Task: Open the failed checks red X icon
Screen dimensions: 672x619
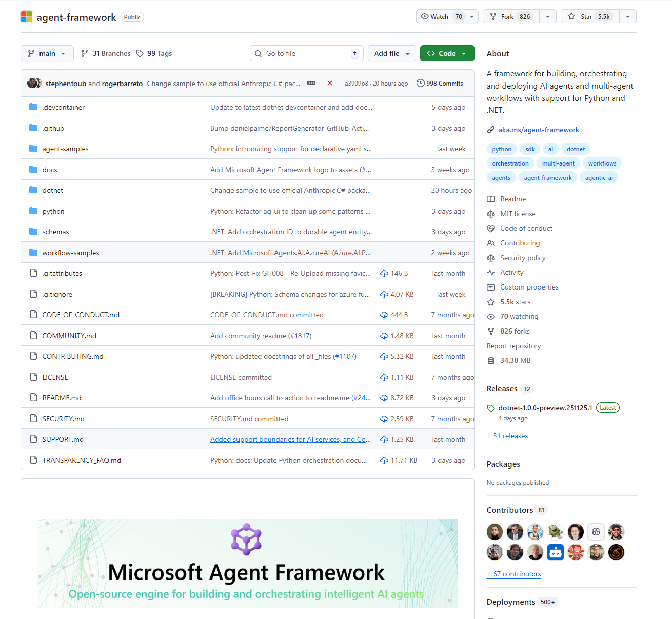Action: pyautogui.click(x=330, y=83)
